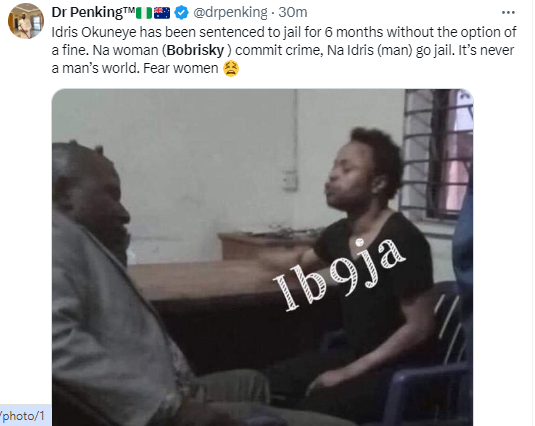Click the TM symbol after Penking
Image resolution: width=535 pixels, height=426 pixels.
(129, 10)
